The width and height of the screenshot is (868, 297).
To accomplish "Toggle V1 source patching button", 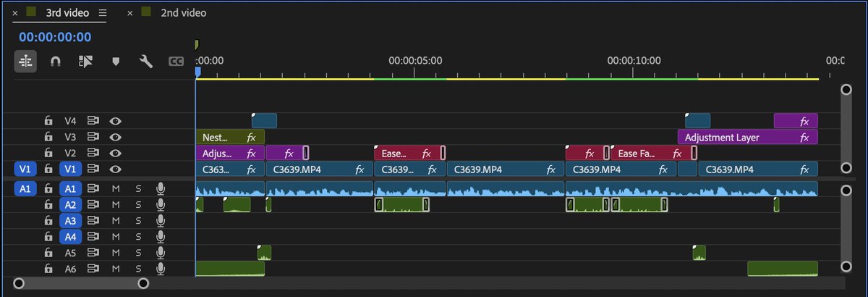I will coord(25,169).
